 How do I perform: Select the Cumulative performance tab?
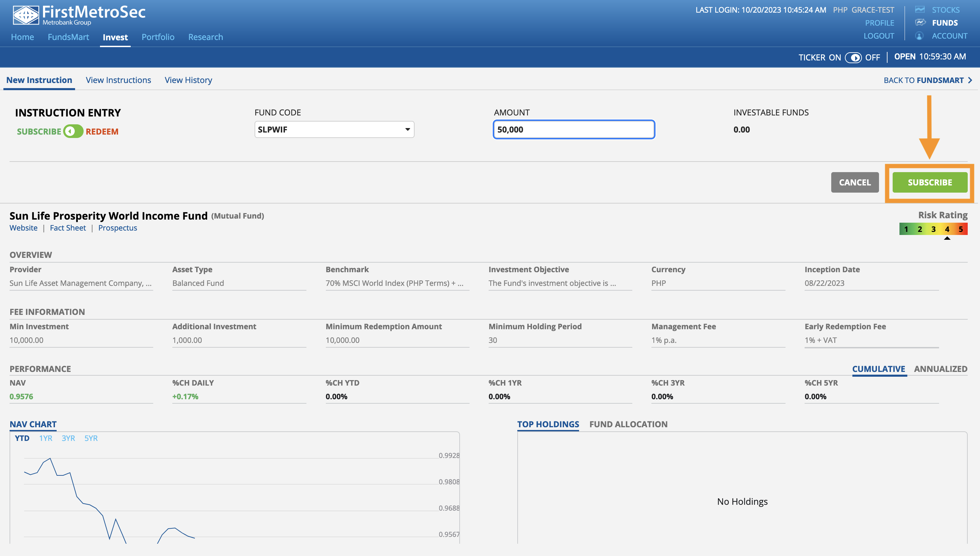879,369
